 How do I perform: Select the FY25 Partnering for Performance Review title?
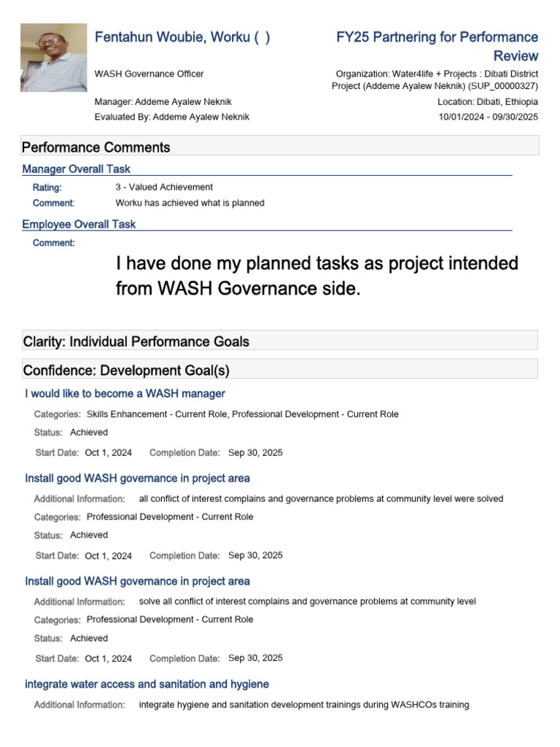437,46
